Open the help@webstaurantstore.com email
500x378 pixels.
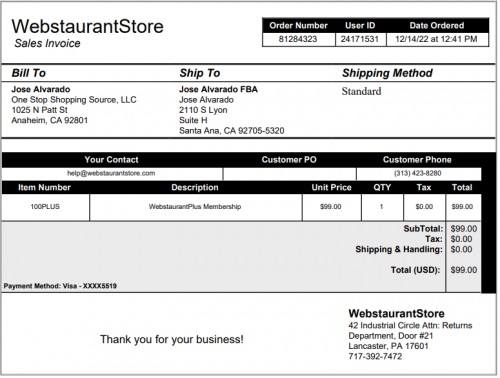coord(111,173)
